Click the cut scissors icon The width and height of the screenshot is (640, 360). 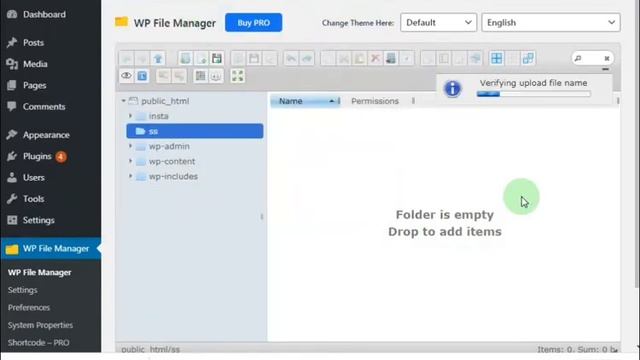coord(344,58)
